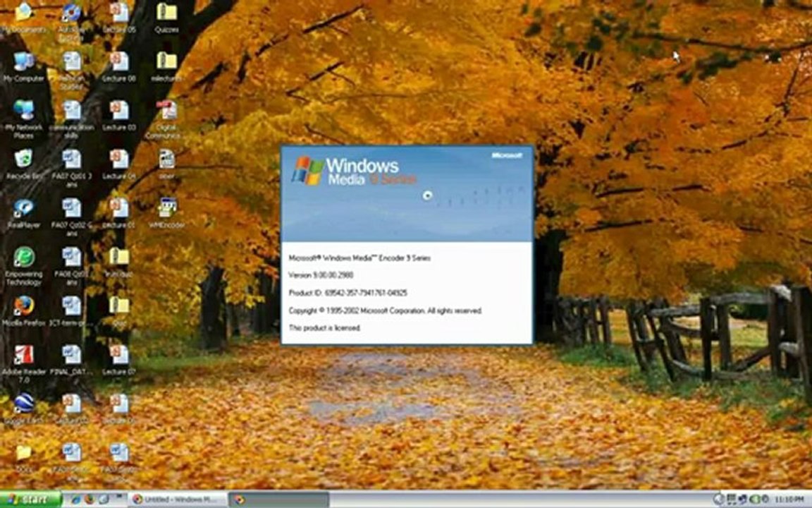Switch to Untitled - Windows Media taskbar button

pyautogui.click(x=178, y=500)
